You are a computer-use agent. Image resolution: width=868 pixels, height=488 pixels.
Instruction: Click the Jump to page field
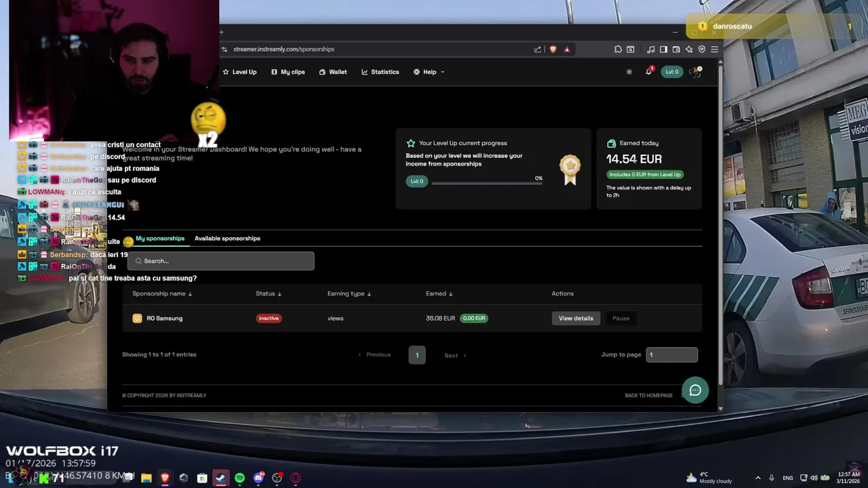(671, 354)
